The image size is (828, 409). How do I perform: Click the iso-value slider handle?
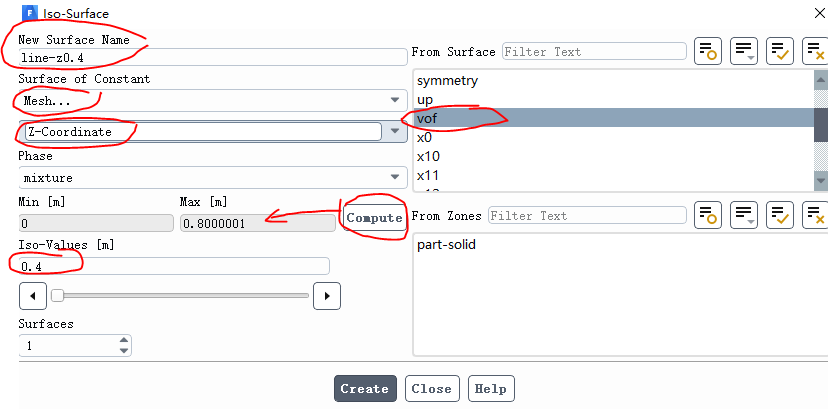tap(58, 296)
